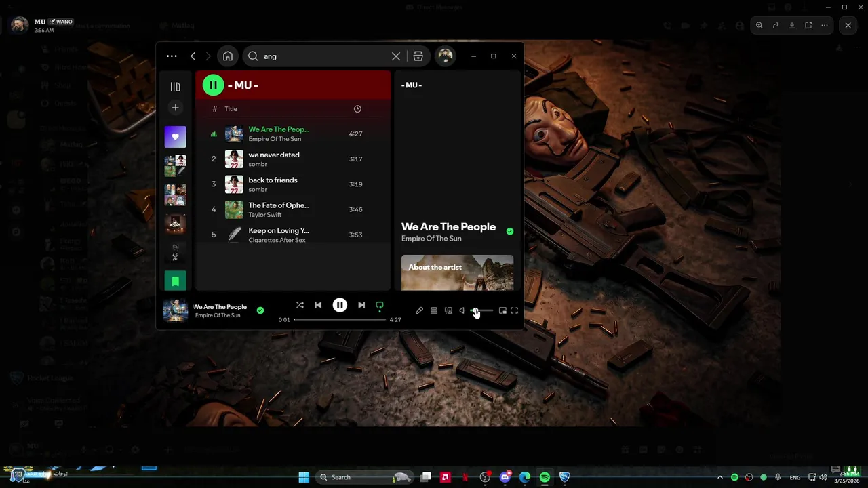Open sombr artist link under we never dated
This screenshot has height=488, width=868.
click(x=258, y=164)
